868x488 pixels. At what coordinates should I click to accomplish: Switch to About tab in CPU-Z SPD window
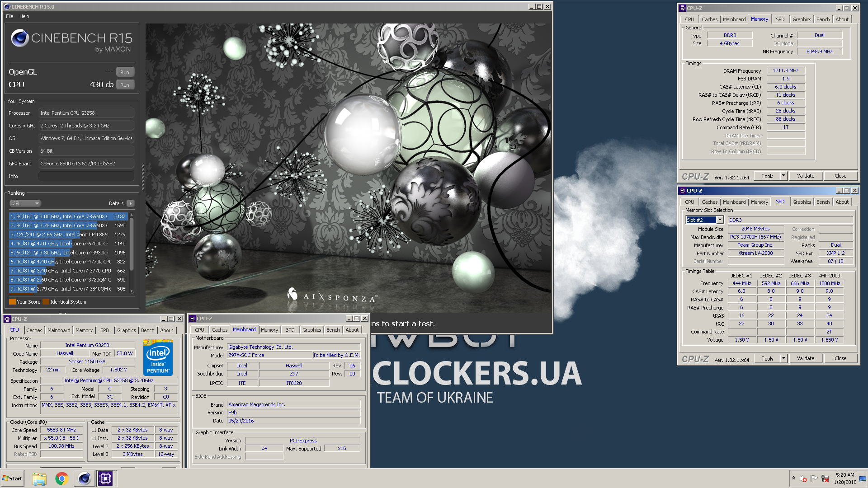(x=842, y=202)
